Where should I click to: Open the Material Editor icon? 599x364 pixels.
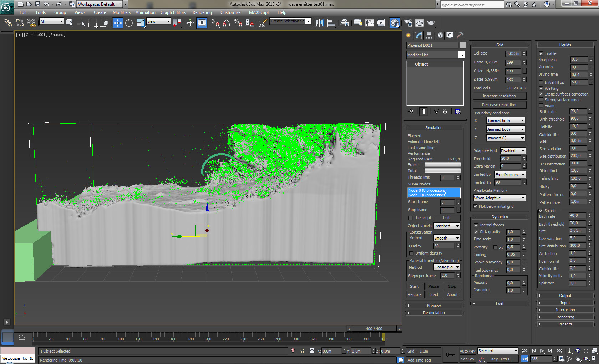[395, 23]
